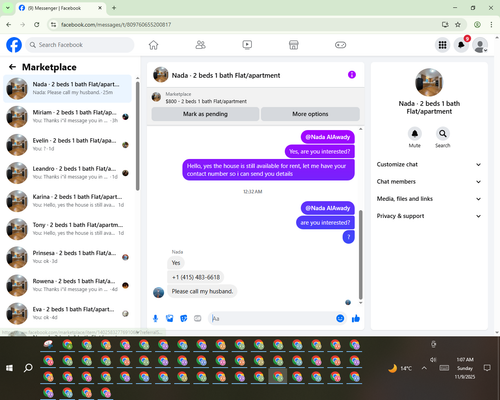This screenshot has width=500, height=400.
Task: Open the tab search dropdown arrow
Action: coord(8,8)
